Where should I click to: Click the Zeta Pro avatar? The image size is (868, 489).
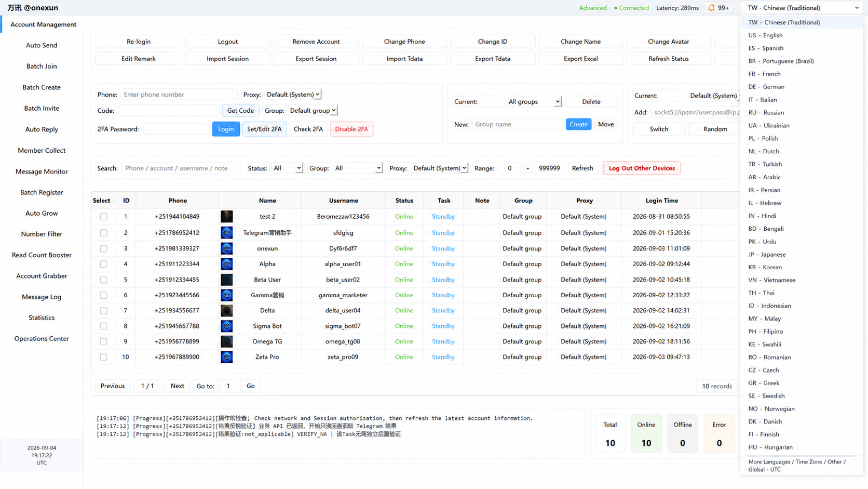(x=226, y=357)
